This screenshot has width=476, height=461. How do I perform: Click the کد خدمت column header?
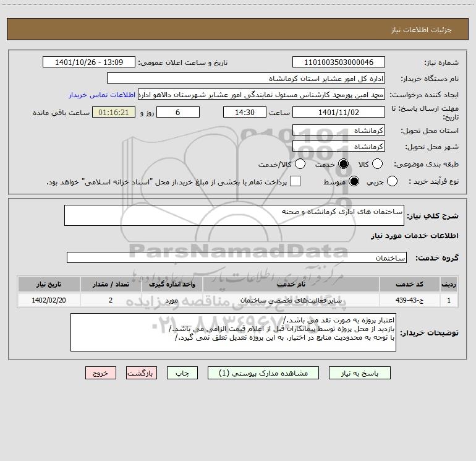coord(409,284)
